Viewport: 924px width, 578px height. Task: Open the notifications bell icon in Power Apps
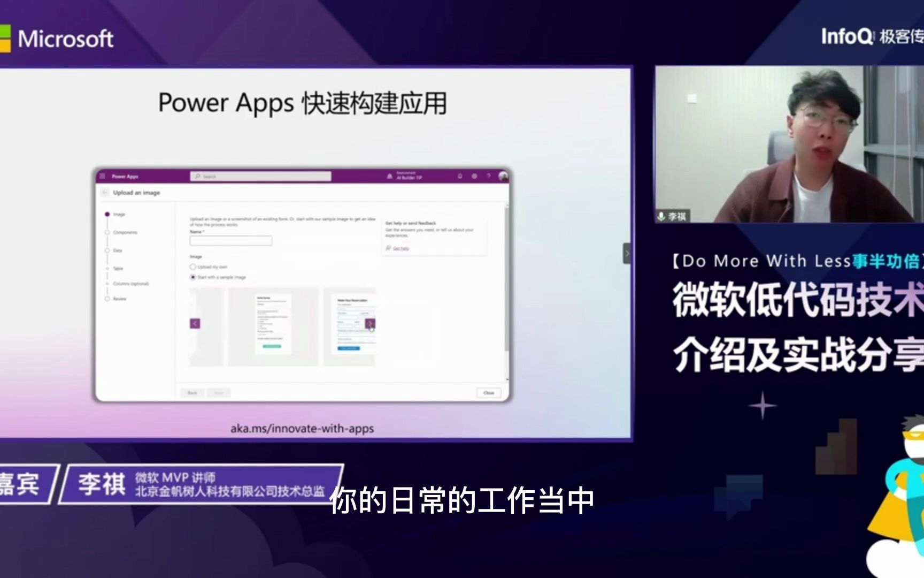pyautogui.click(x=460, y=176)
